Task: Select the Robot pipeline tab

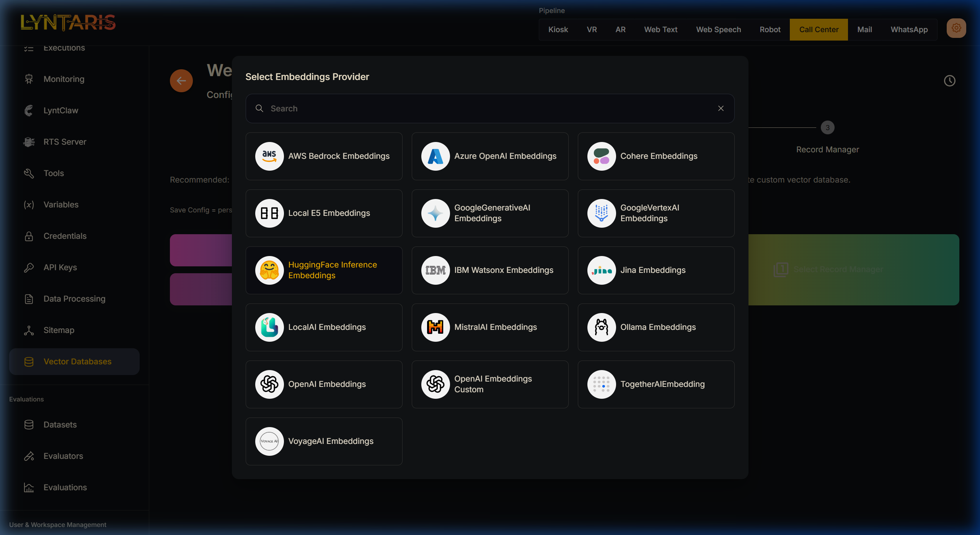Action: (770, 29)
